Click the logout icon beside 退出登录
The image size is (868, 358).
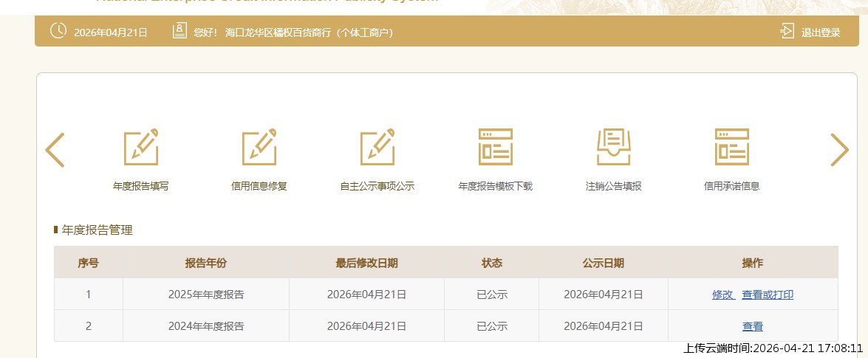point(787,32)
